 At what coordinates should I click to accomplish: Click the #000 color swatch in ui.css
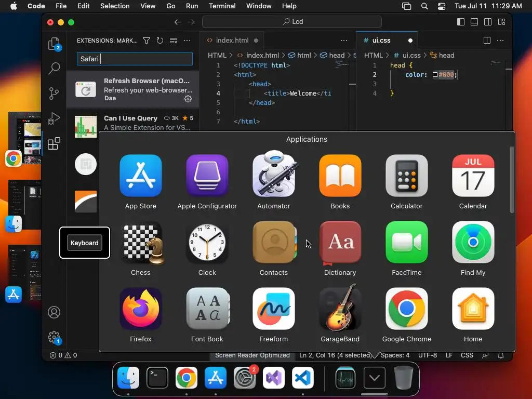[435, 75]
